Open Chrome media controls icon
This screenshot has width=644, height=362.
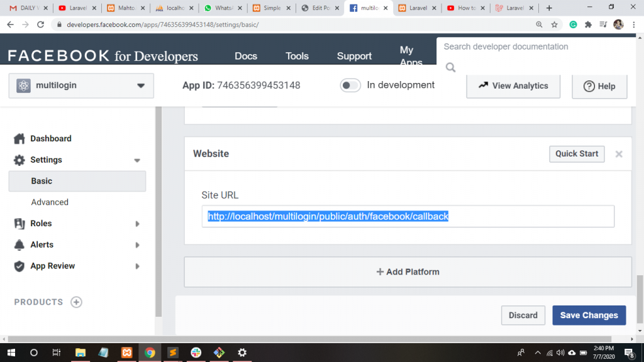pos(603,25)
